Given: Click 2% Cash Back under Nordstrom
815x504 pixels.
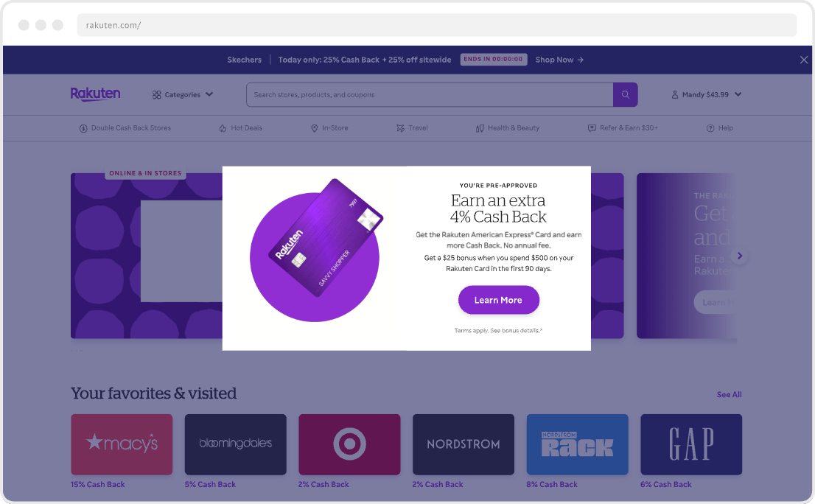Looking at the screenshot, I should click(x=438, y=484).
